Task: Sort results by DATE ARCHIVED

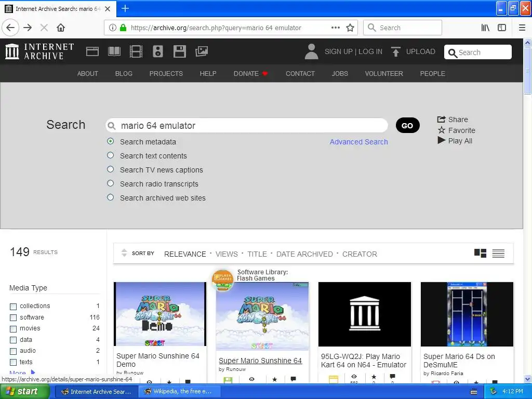Action: tap(304, 254)
